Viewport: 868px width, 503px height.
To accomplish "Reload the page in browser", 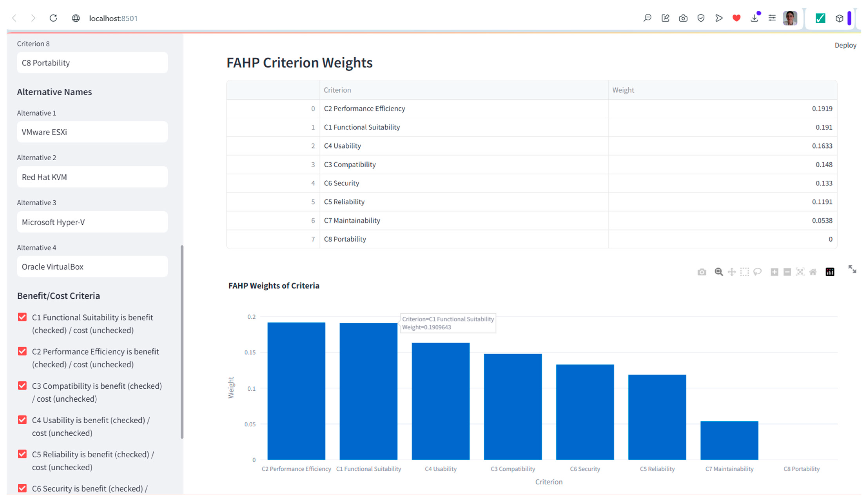I will click(53, 18).
